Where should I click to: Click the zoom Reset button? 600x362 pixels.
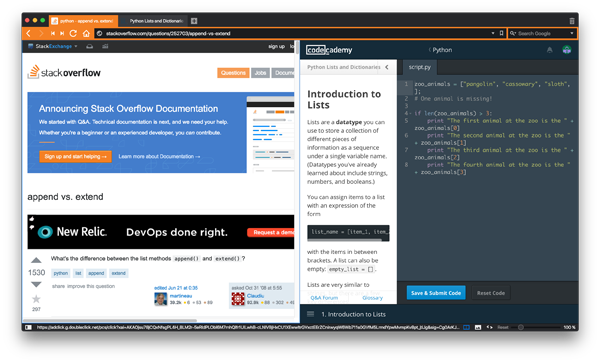click(503, 327)
